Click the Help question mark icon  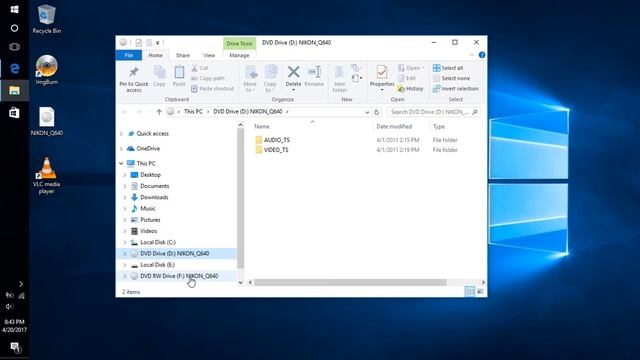coord(482,55)
